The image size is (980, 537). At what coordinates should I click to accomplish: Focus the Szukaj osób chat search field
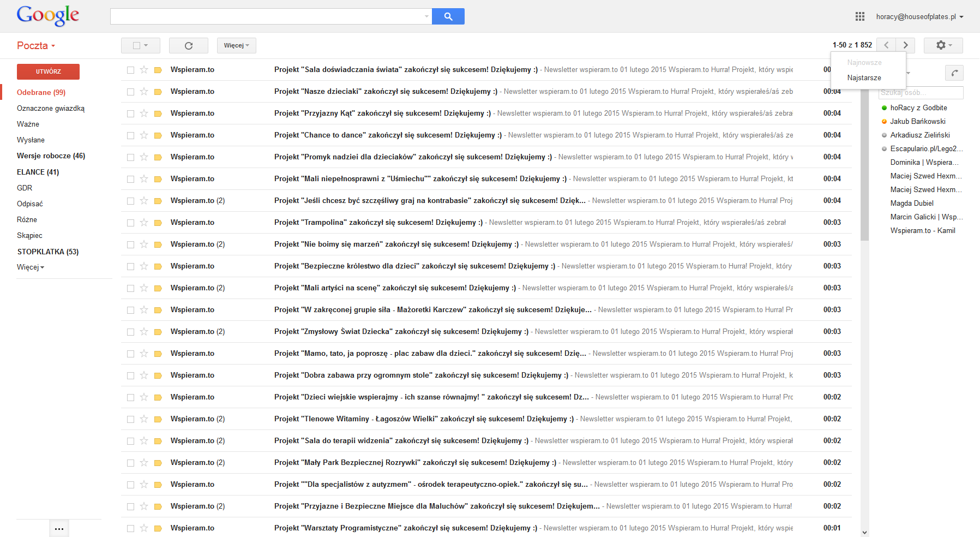point(921,92)
